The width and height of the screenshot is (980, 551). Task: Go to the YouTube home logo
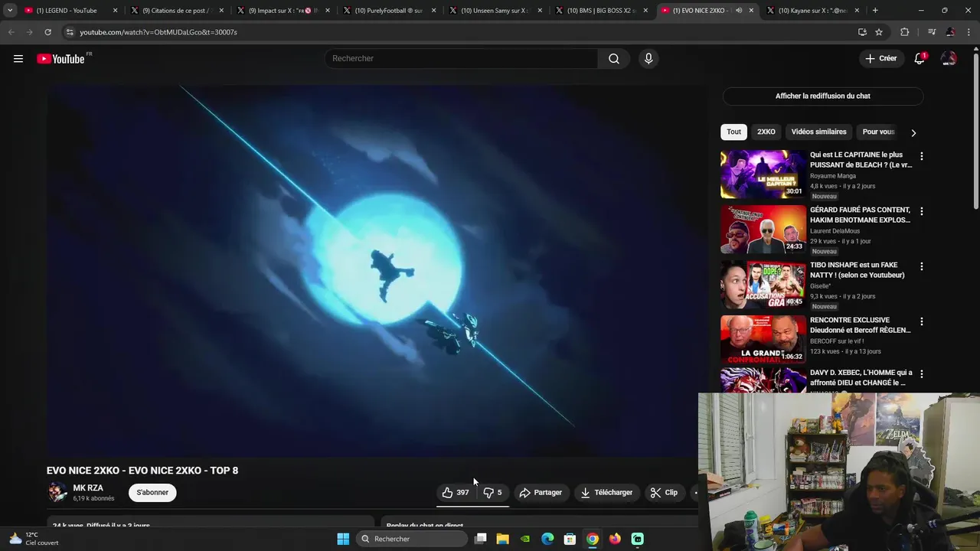61,59
